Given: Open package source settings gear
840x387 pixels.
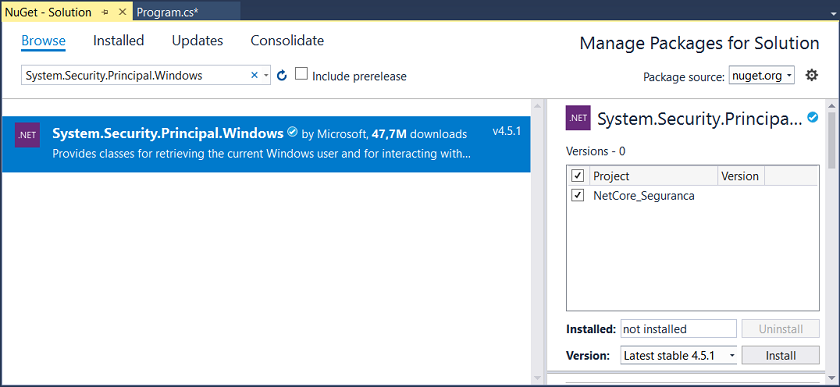Looking at the screenshot, I should point(812,76).
